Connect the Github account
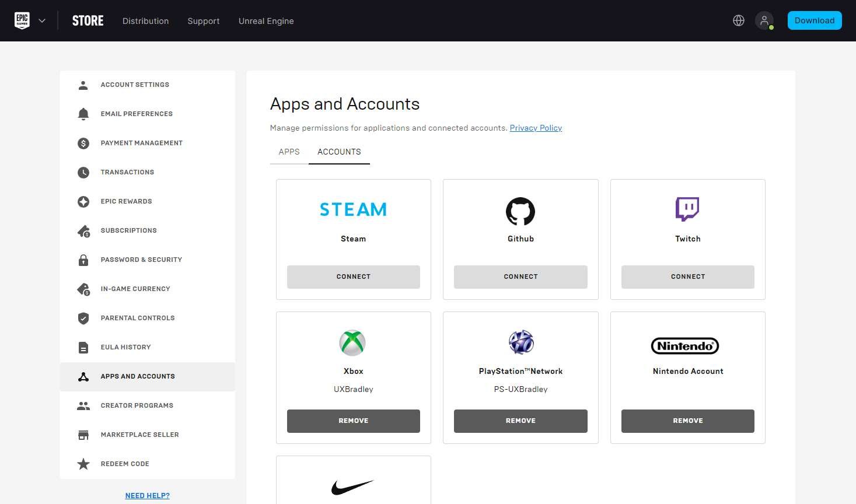Screen dimensions: 856x504 coord(520,277)
